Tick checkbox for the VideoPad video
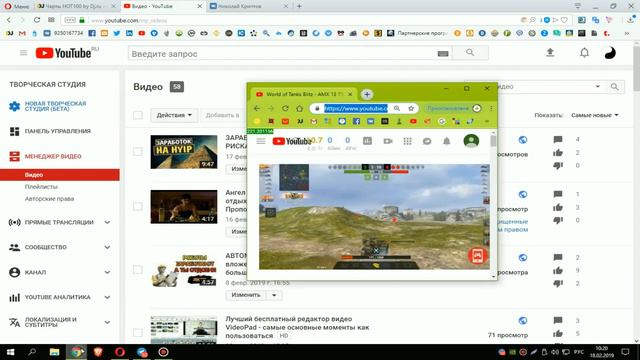 138,332
